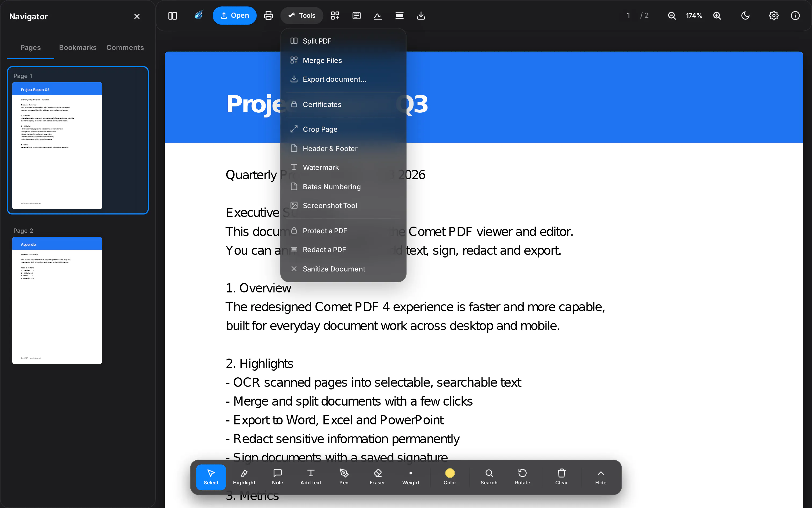Screen dimensions: 812x508
Task: Click the '1. Overview' heading text
Action: point(258,288)
